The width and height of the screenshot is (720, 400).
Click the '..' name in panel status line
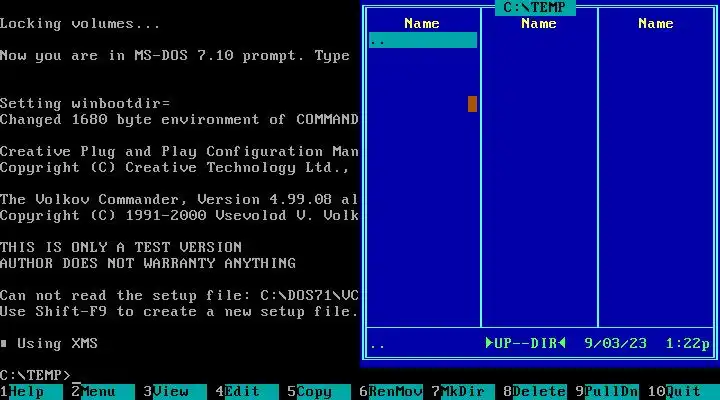(377, 345)
